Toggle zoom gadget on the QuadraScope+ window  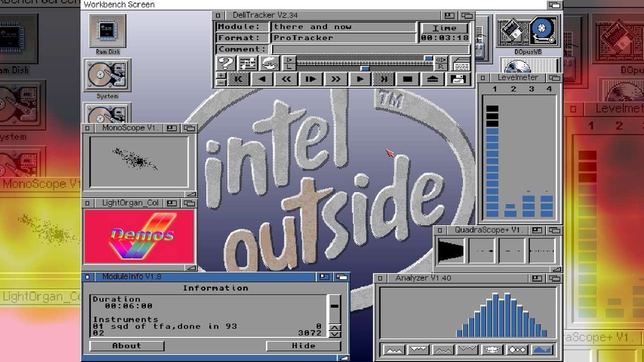538,230
